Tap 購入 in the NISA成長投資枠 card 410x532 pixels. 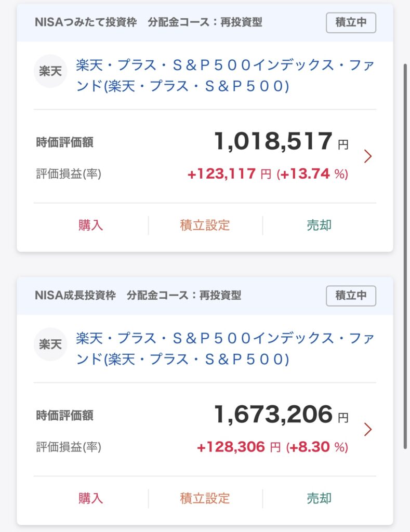click(90, 498)
